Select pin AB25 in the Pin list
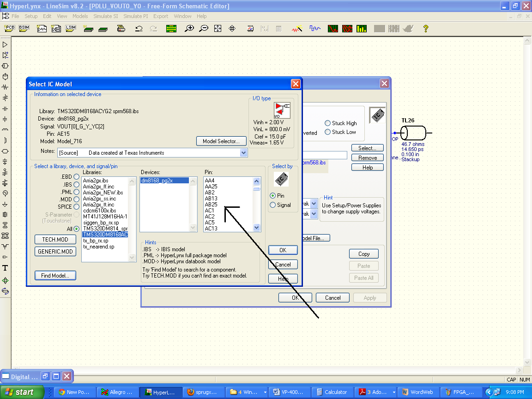The height and width of the screenshot is (399, 532). click(x=211, y=204)
